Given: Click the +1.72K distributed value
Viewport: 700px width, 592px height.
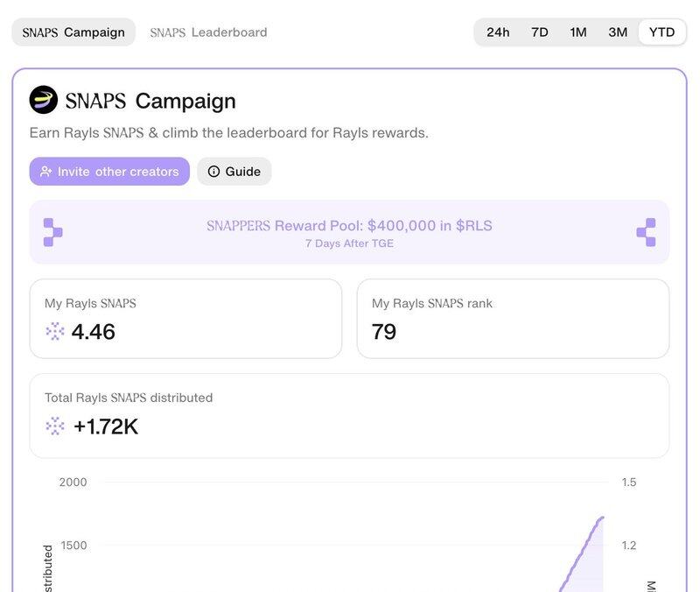Looking at the screenshot, I should pyautogui.click(x=106, y=426).
